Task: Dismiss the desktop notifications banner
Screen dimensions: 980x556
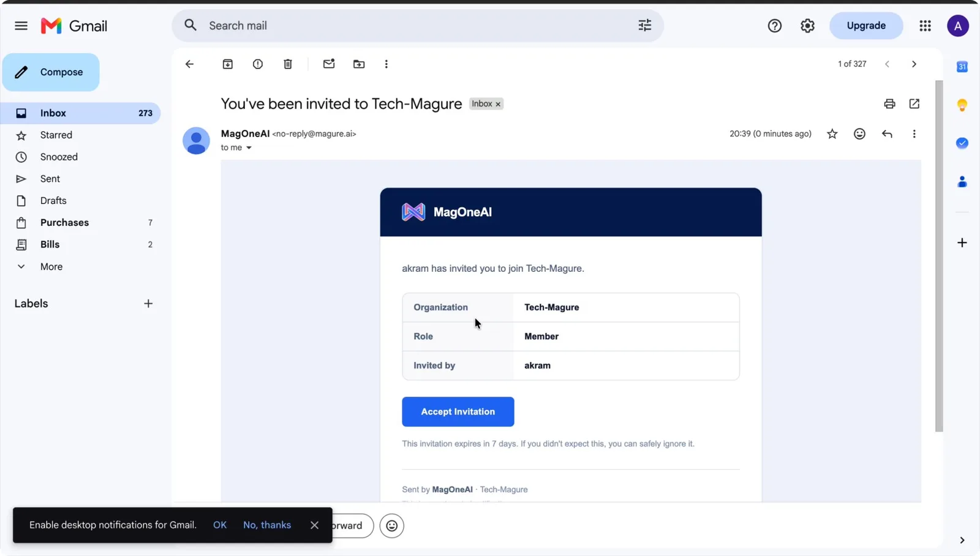Action: [314, 525]
